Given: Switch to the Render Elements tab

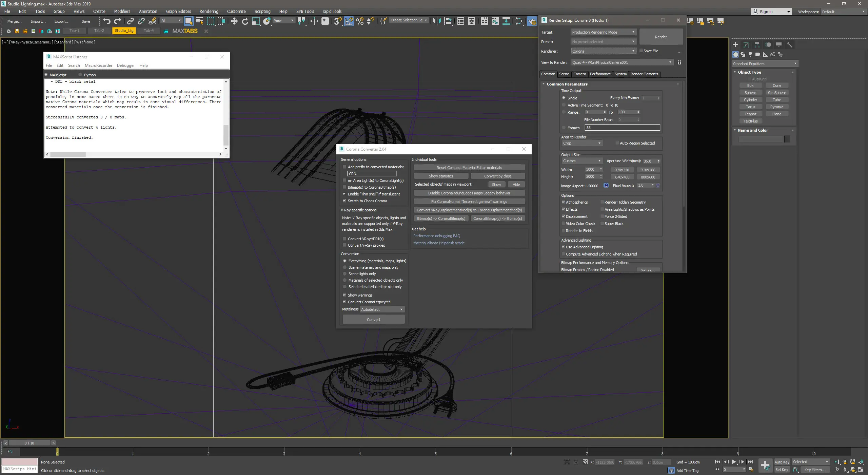Looking at the screenshot, I should click(x=644, y=74).
